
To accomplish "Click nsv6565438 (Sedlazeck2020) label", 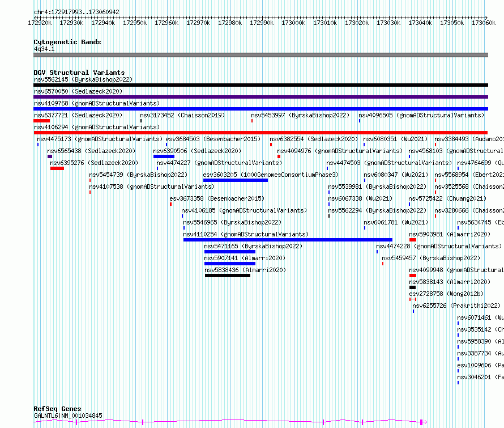I will 91,151.
